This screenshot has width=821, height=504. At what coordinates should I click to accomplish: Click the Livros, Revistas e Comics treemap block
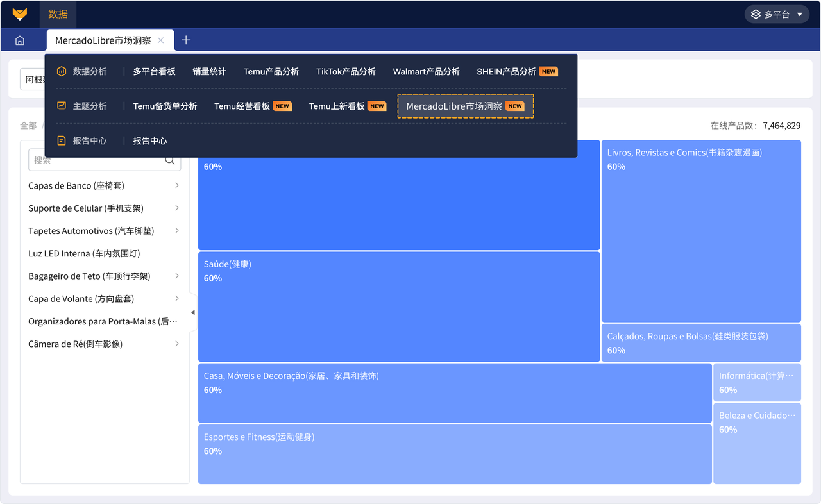(x=701, y=231)
